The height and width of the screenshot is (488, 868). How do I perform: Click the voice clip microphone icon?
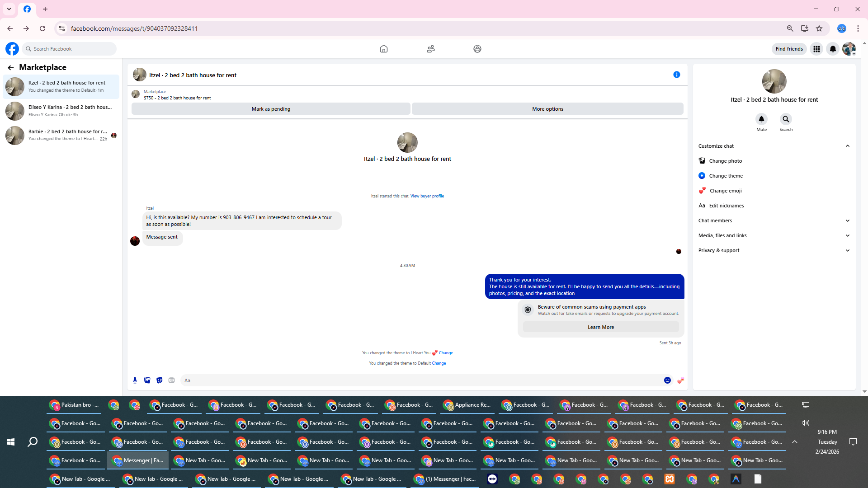(135, 380)
